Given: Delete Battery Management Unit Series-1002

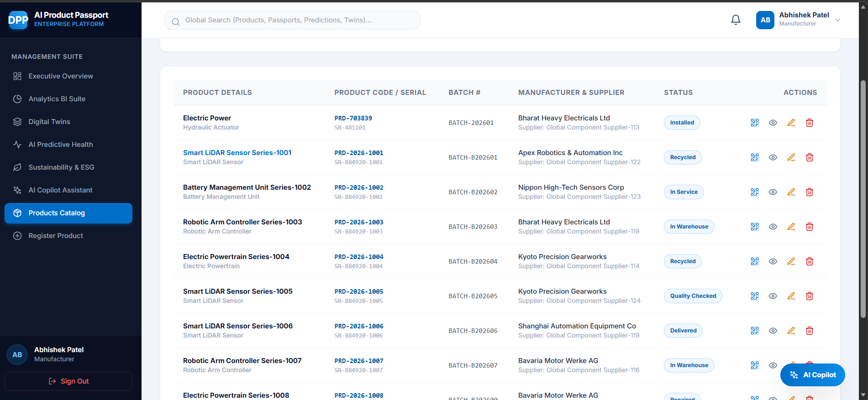Looking at the screenshot, I should [810, 192].
